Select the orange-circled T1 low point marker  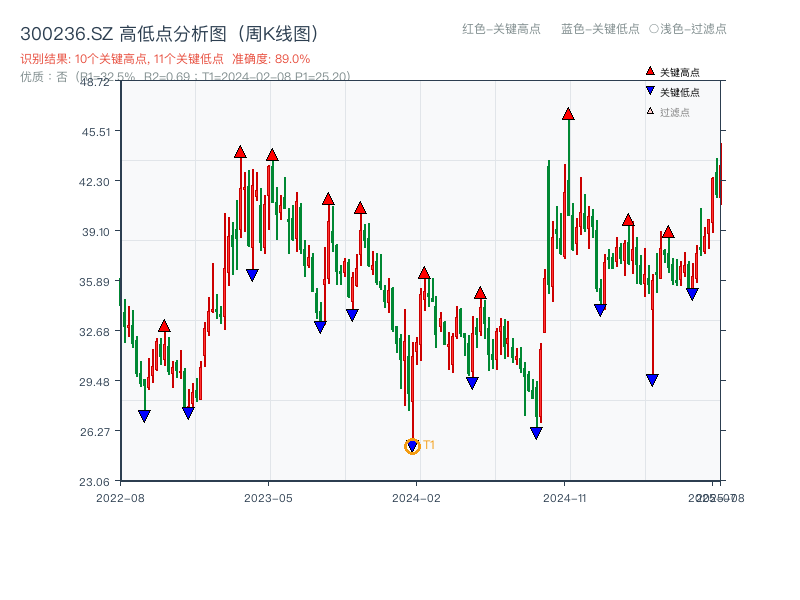(412, 446)
